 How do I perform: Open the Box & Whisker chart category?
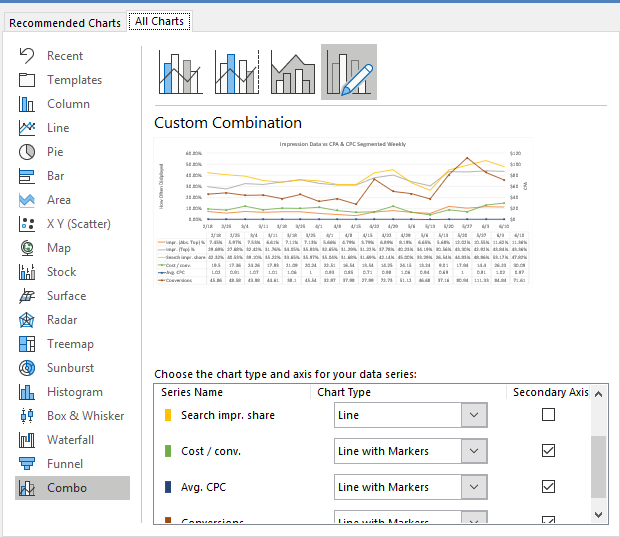coord(85,416)
